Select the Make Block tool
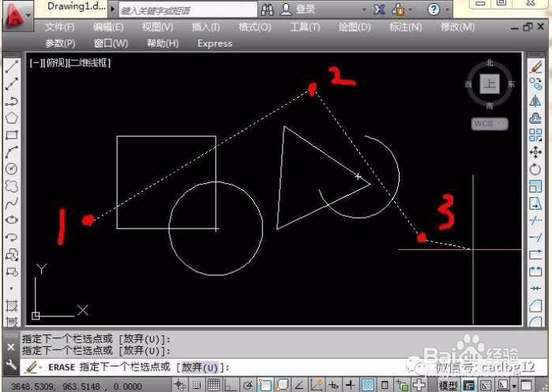552x392 pixels. click(12, 271)
